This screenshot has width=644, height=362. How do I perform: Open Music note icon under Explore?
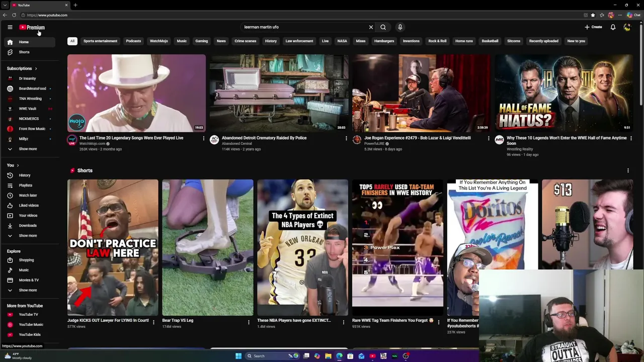point(10,270)
